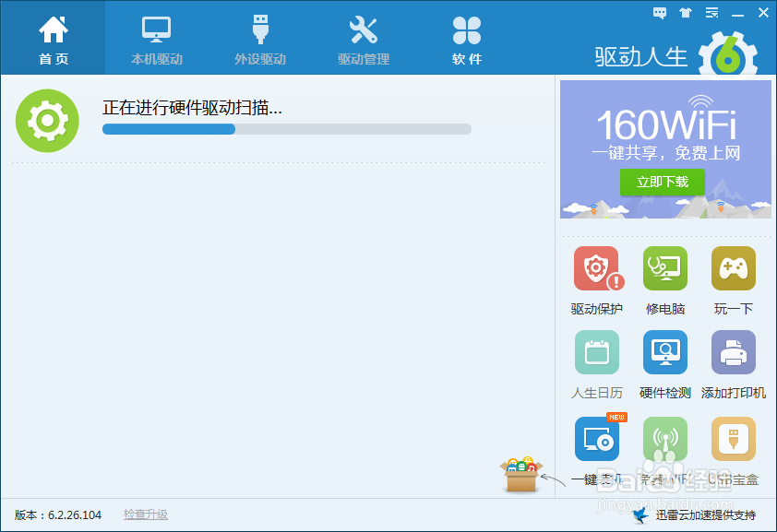Viewport: 777px width, 532px height.
Task: Switch to the 本机驱动 tab
Action: 155,38
